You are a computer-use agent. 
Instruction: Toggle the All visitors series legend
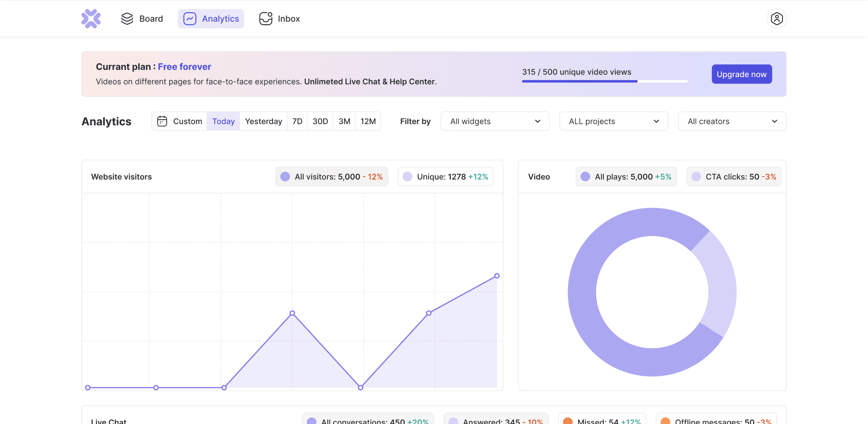(332, 176)
